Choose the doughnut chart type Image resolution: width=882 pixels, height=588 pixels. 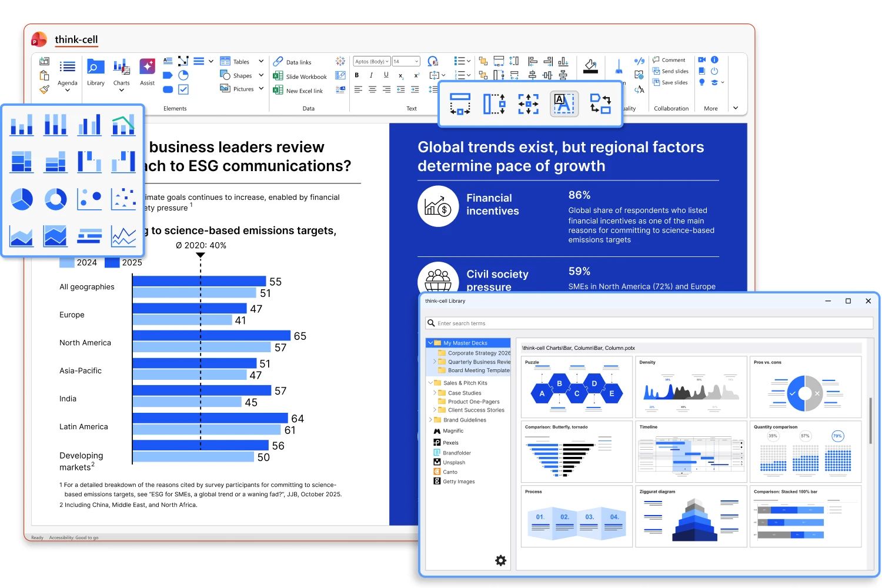(x=56, y=199)
